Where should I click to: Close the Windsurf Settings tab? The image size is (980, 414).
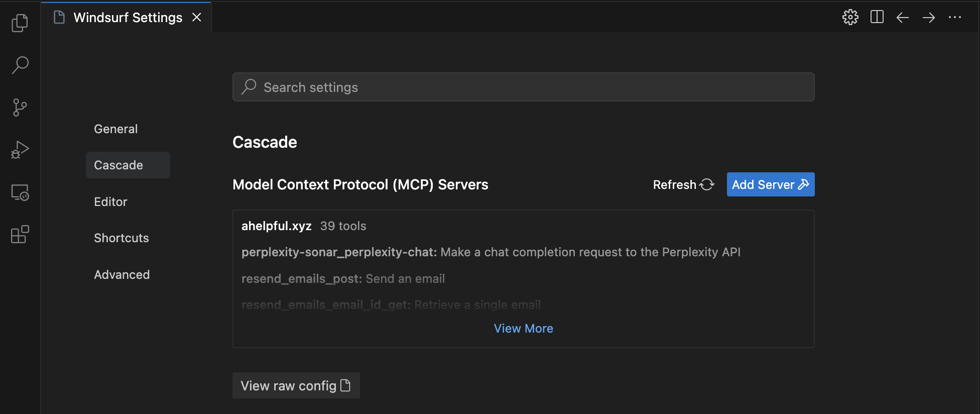point(197,18)
